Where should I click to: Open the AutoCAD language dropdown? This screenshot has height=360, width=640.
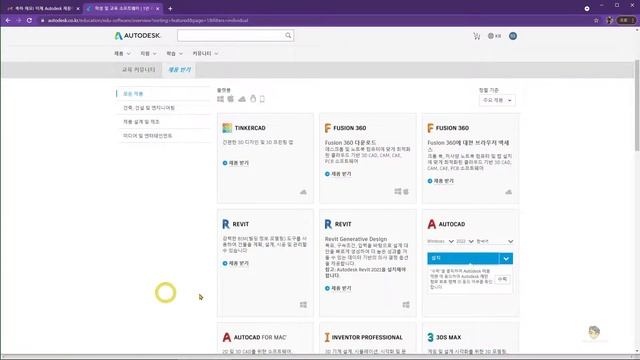tap(495, 241)
